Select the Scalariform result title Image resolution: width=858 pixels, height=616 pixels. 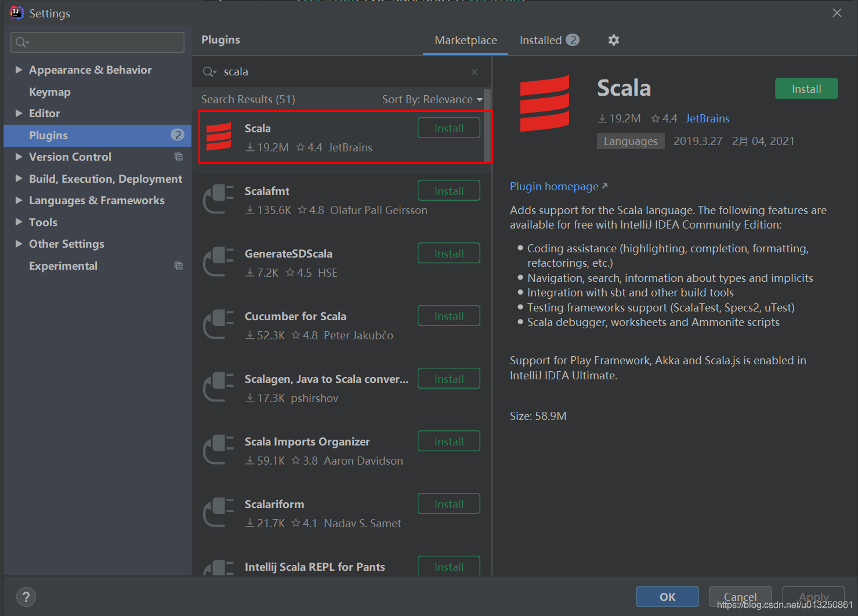[x=274, y=504]
